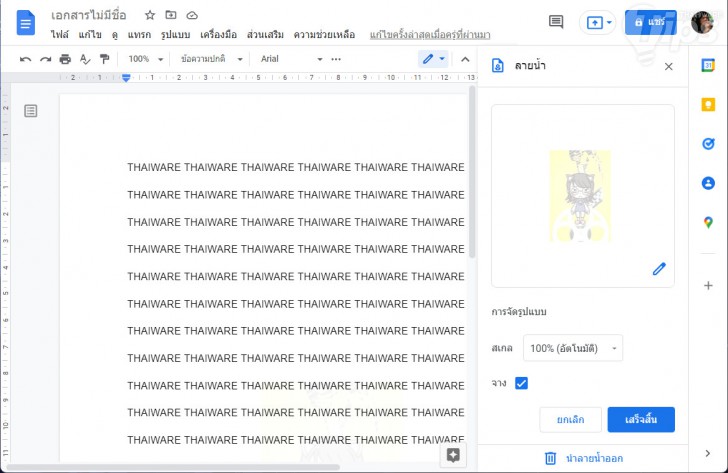Click the plus get add-ons icon
This screenshot has height=473, width=728.
708,285
